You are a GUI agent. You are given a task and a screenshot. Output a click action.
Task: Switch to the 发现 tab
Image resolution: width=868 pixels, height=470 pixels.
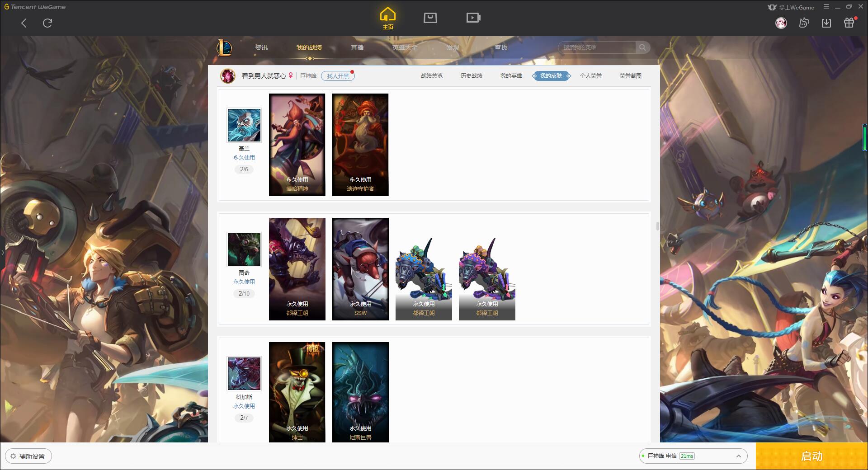(x=453, y=47)
